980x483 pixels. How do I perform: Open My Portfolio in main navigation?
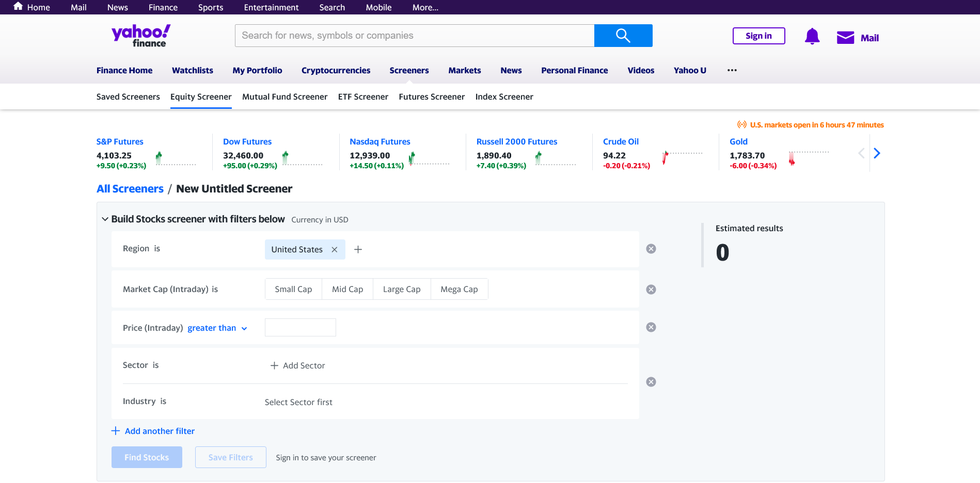(257, 71)
